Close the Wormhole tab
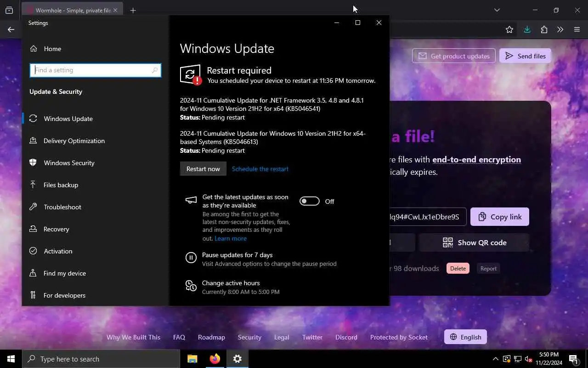 115,10
